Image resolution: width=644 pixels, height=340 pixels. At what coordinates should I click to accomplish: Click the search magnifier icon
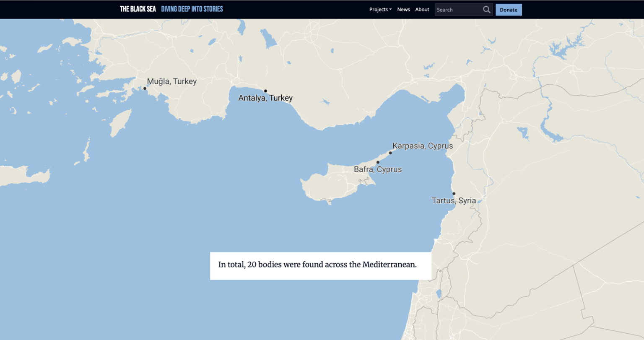486,10
